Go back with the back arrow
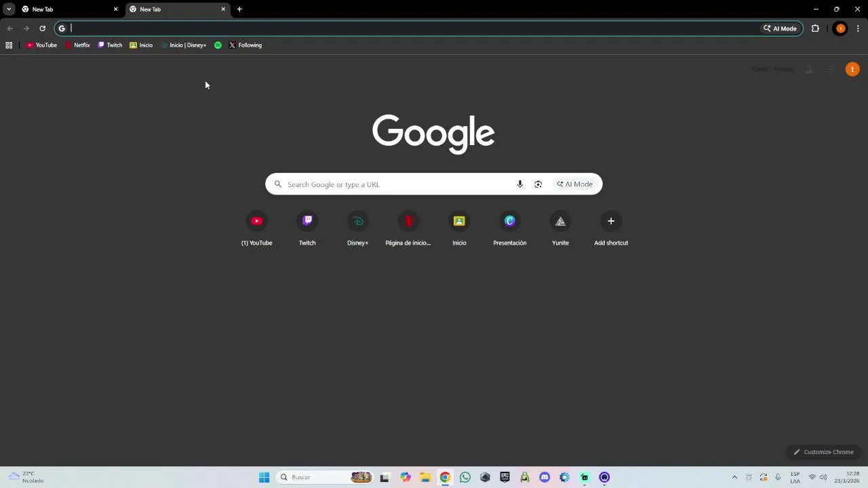The image size is (868, 488). point(9,28)
